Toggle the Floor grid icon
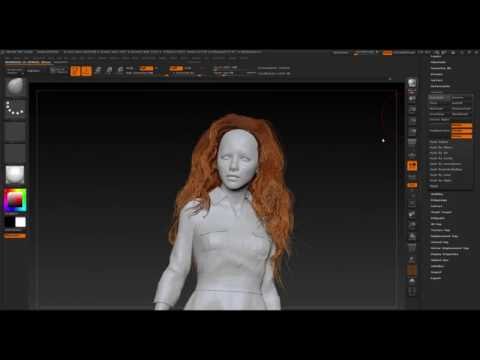Screen dimensions: 480x360 pos(412,155)
